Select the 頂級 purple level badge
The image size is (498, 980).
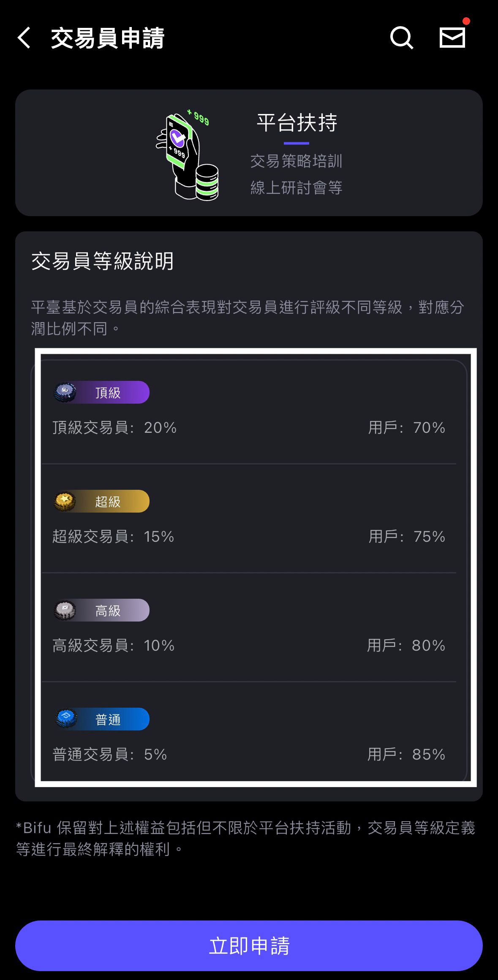point(108,393)
